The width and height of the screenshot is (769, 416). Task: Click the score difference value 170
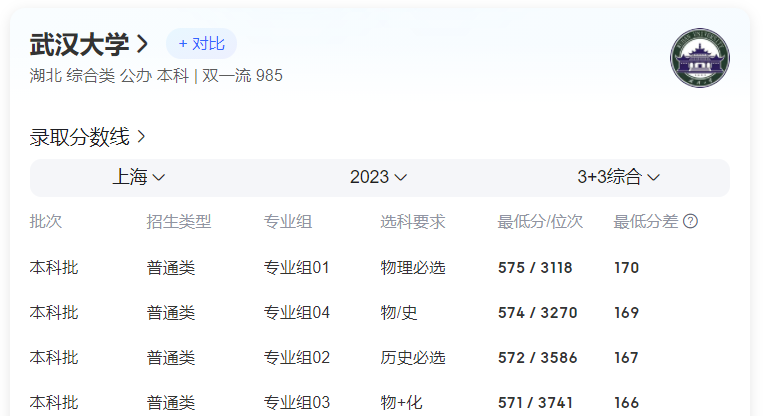pyautogui.click(x=626, y=268)
